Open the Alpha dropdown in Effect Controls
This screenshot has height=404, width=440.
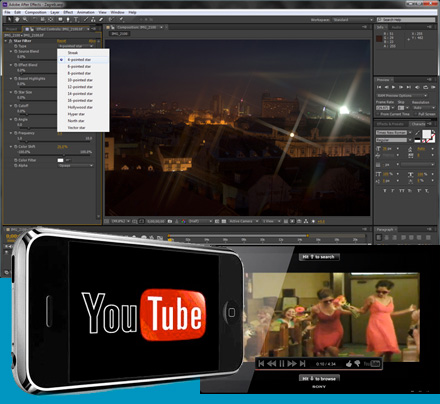pyautogui.click(x=76, y=166)
